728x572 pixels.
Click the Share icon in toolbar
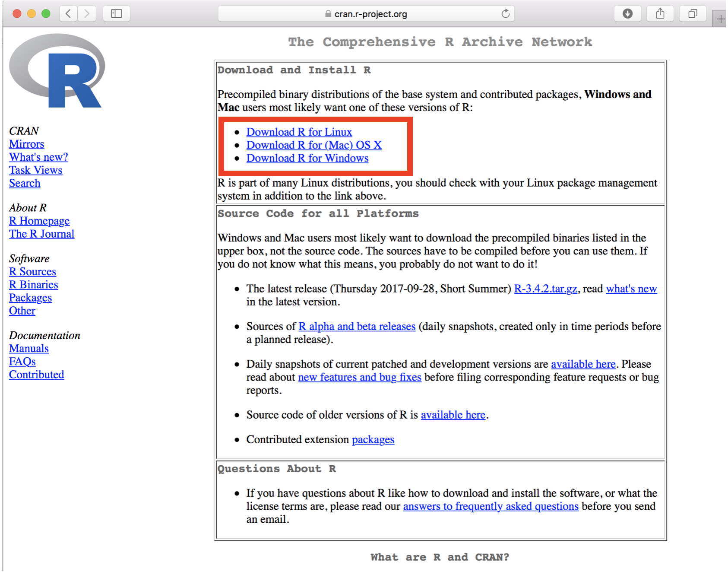coord(660,14)
